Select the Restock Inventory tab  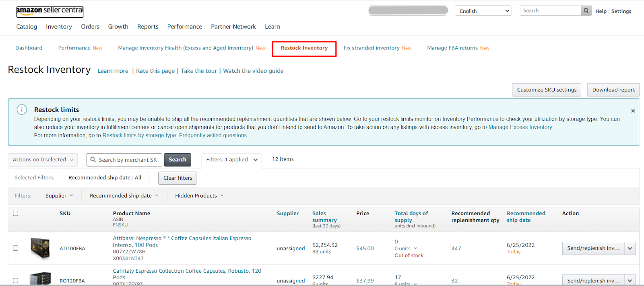coord(304,49)
